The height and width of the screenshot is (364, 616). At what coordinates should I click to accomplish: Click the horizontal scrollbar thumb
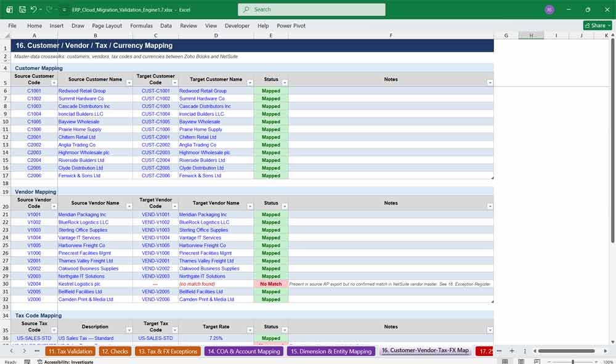tap(566, 351)
